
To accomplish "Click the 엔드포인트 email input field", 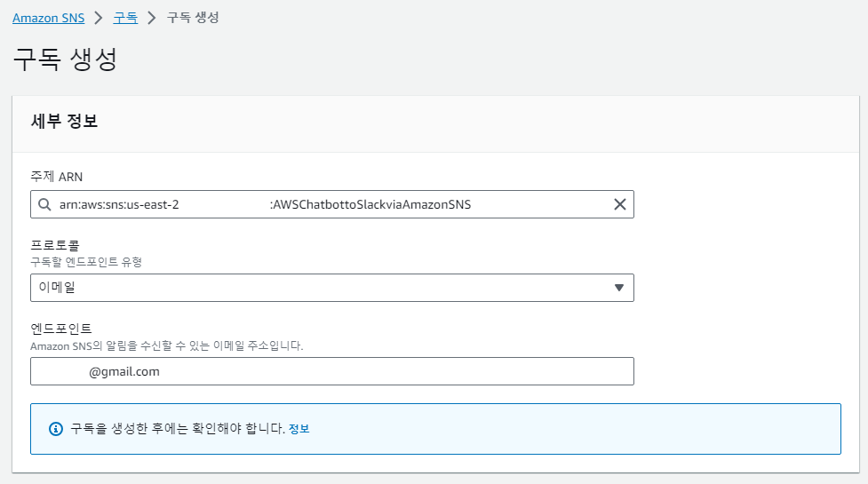I will coord(332,371).
